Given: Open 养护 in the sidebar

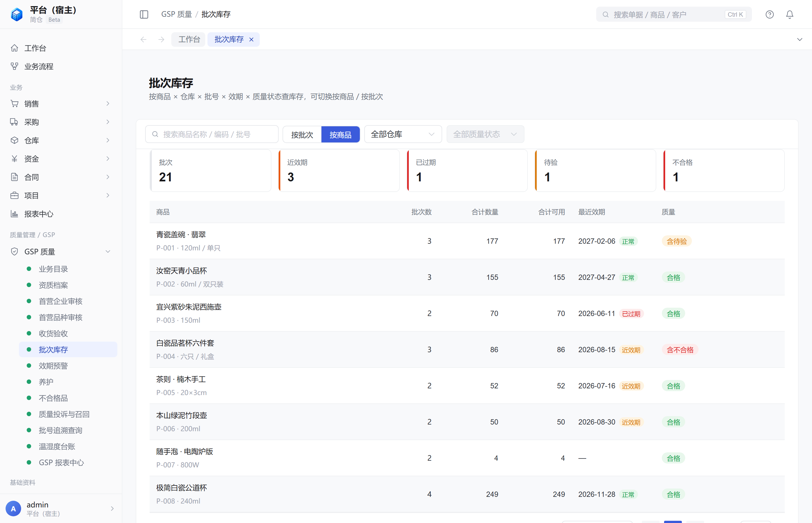Looking at the screenshot, I should [68, 382].
